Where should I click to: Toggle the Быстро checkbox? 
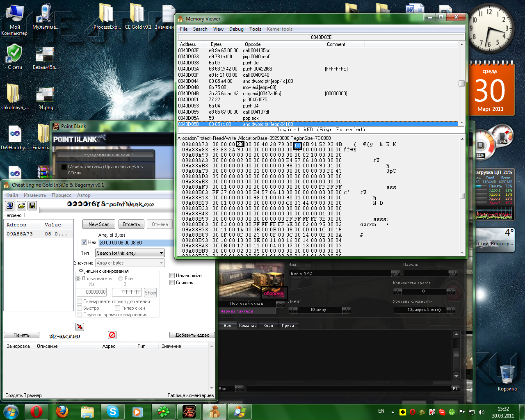pyautogui.click(x=79, y=308)
